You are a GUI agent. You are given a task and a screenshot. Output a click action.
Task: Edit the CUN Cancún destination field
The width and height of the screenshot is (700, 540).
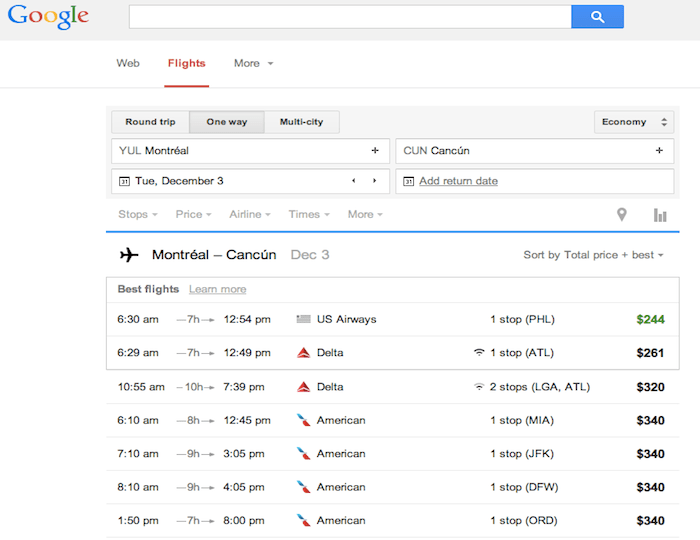tap(535, 151)
